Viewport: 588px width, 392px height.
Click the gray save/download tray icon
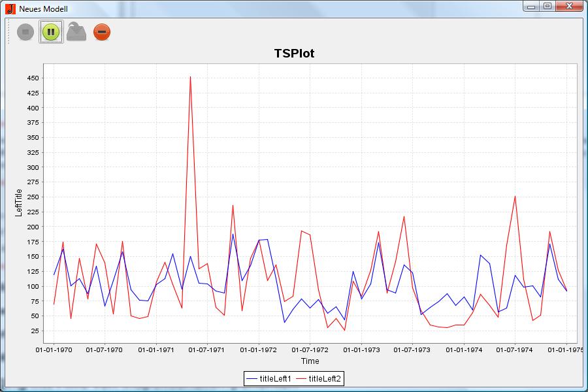point(76,31)
